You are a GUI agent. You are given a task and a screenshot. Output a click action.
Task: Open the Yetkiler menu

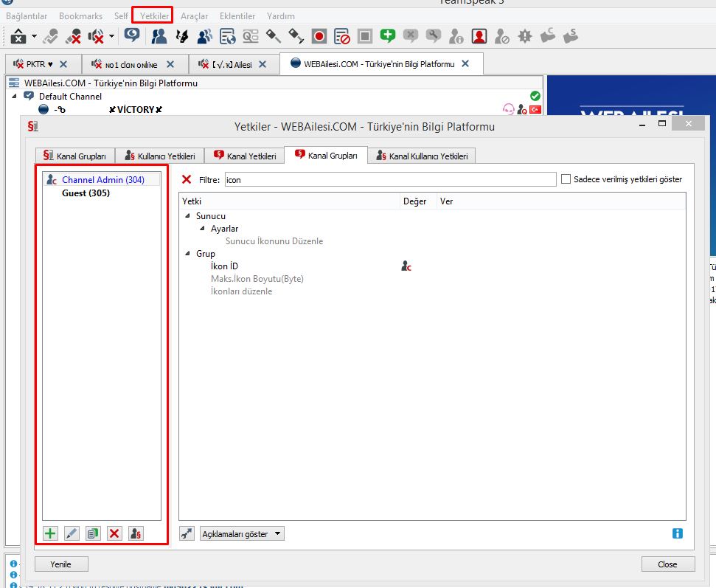[154, 16]
